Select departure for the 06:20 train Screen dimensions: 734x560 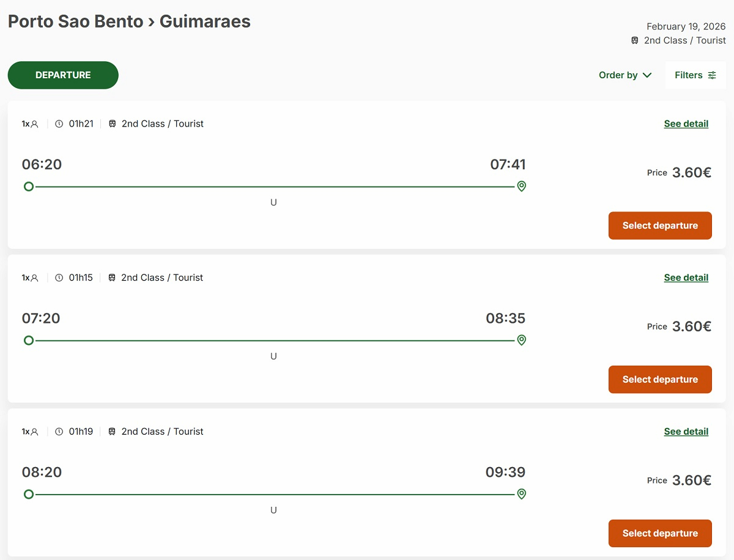[x=660, y=226]
